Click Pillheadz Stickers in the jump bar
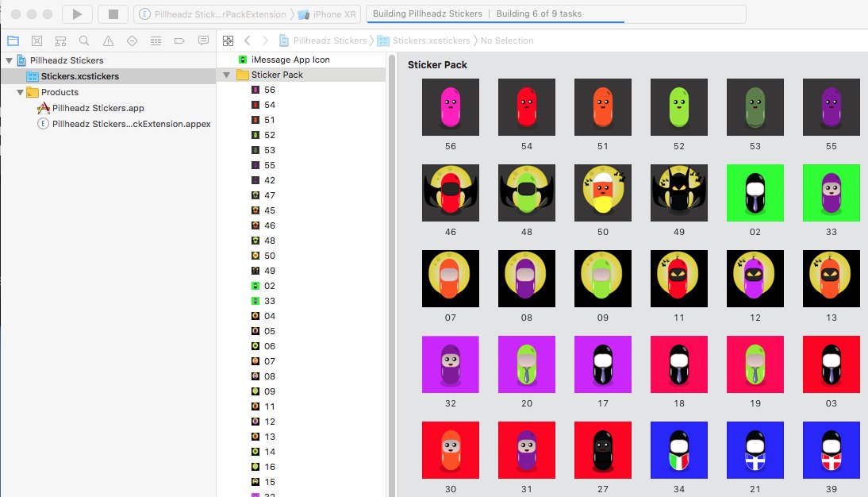868x497 pixels. (x=323, y=40)
